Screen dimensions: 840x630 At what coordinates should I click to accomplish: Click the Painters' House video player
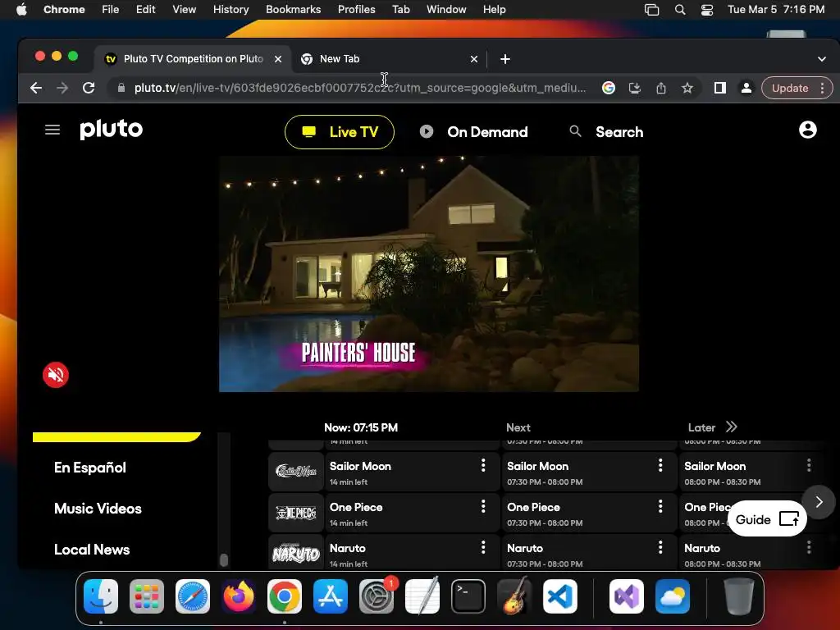click(428, 274)
